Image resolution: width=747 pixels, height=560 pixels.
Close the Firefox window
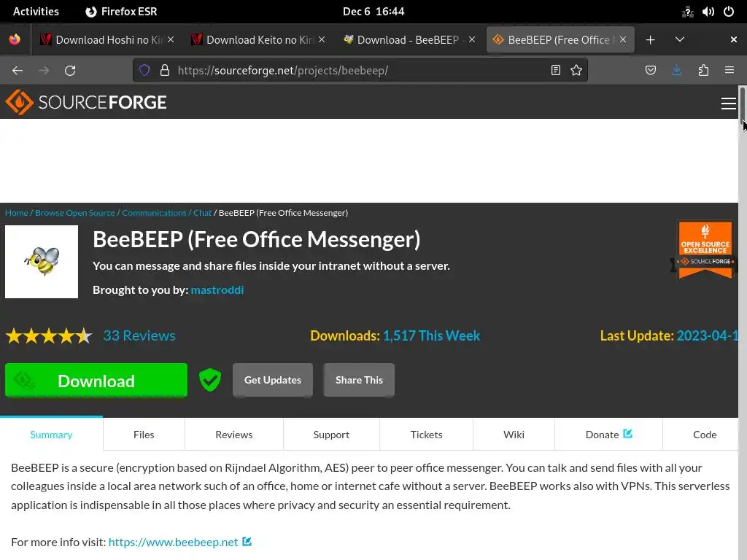pyautogui.click(x=734, y=39)
